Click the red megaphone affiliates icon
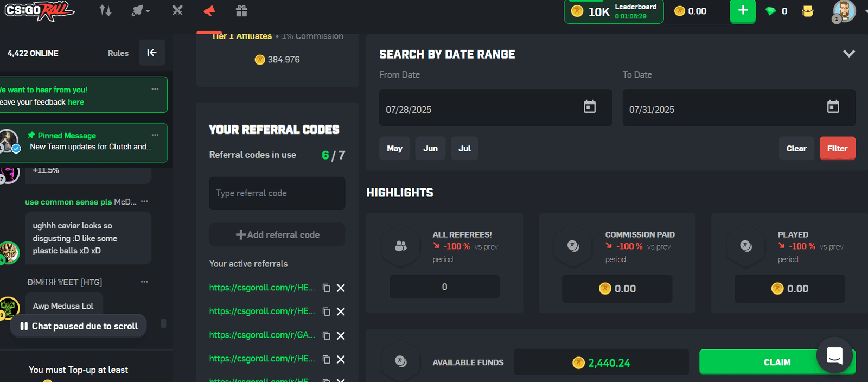This screenshot has height=382, width=868. 209,11
